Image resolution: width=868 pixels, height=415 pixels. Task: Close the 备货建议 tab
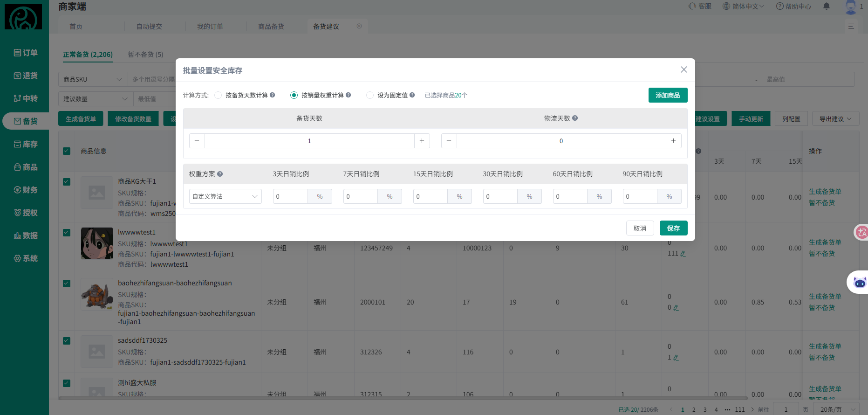click(359, 26)
